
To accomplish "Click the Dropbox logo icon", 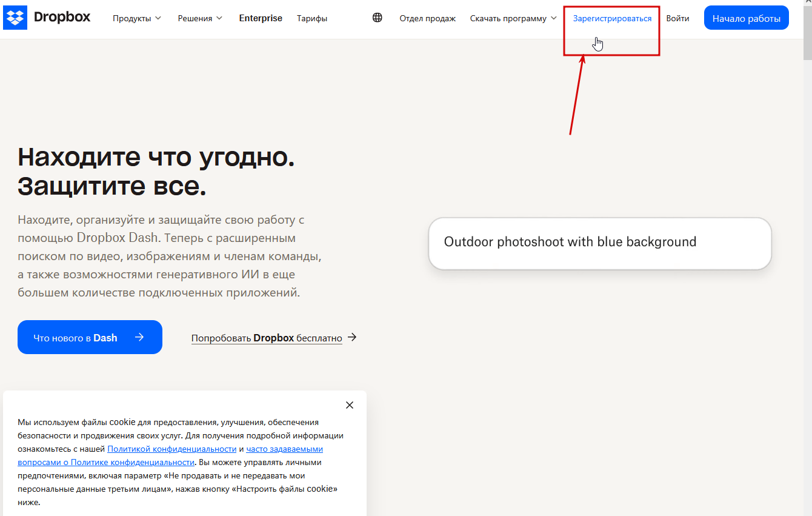I will (x=15, y=18).
